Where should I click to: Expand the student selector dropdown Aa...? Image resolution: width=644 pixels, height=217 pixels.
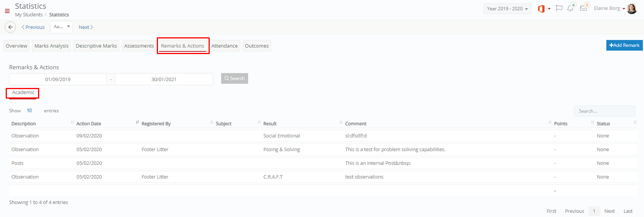pos(61,27)
